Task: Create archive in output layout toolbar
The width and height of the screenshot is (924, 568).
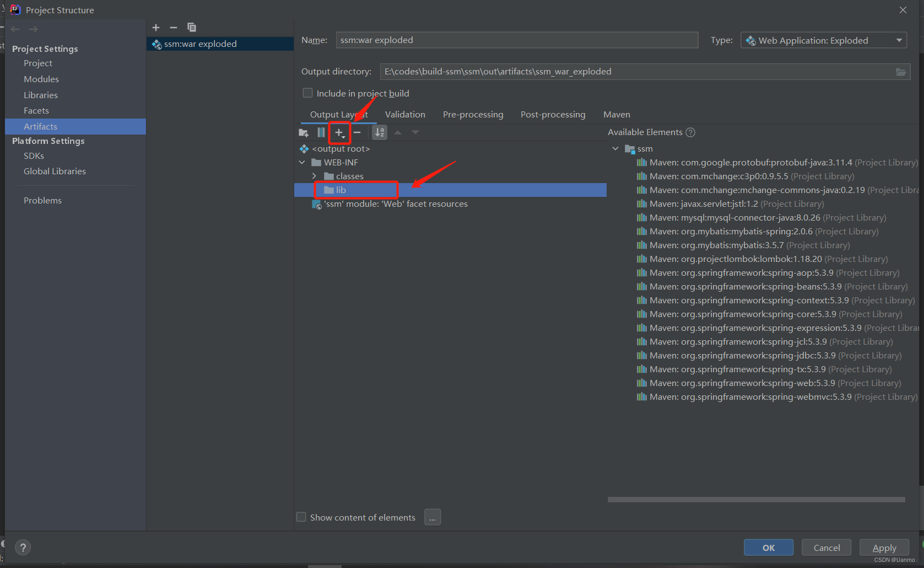Action: pos(321,132)
